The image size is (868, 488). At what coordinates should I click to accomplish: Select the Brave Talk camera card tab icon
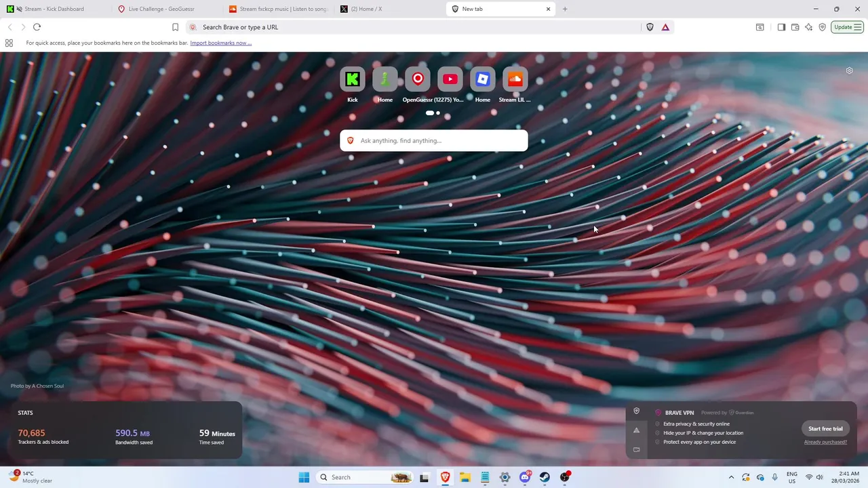click(636, 449)
